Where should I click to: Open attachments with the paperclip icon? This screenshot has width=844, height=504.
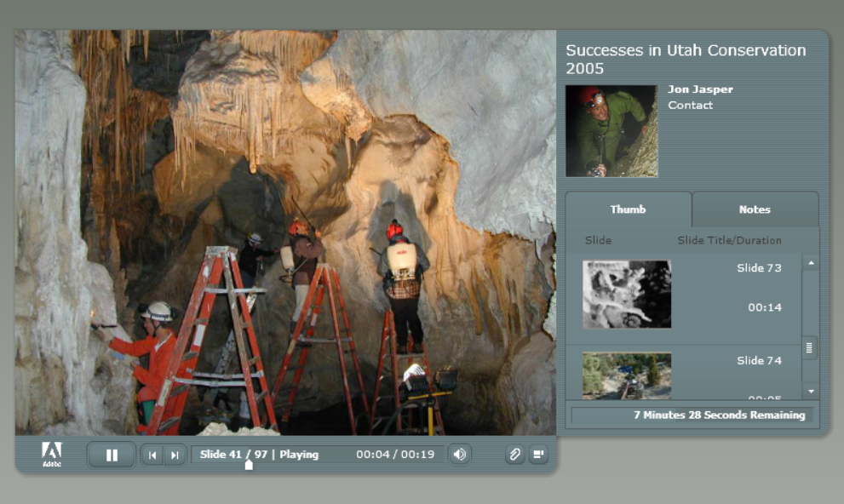[514, 455]
